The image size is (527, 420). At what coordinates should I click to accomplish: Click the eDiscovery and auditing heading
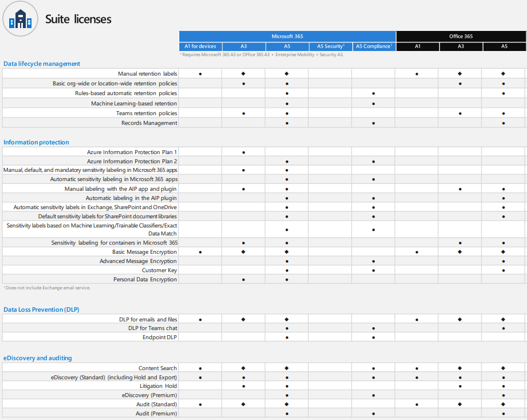(x=38, y=358)
